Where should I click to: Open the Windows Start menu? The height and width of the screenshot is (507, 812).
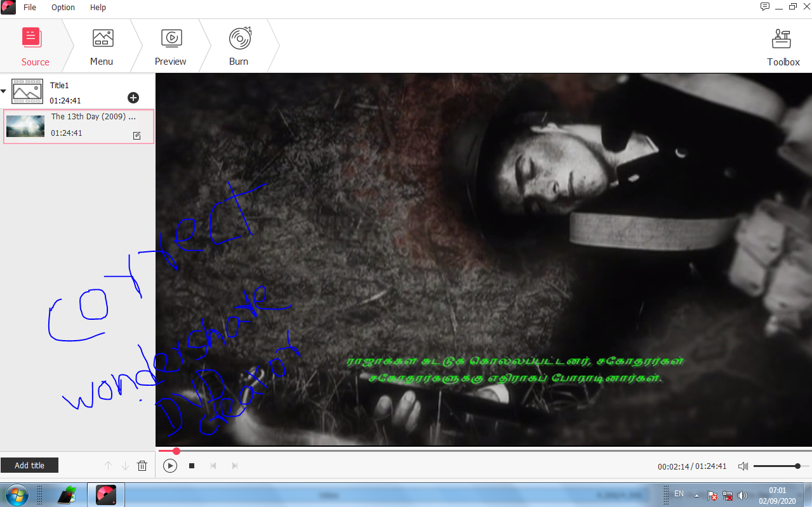point(15,494)
